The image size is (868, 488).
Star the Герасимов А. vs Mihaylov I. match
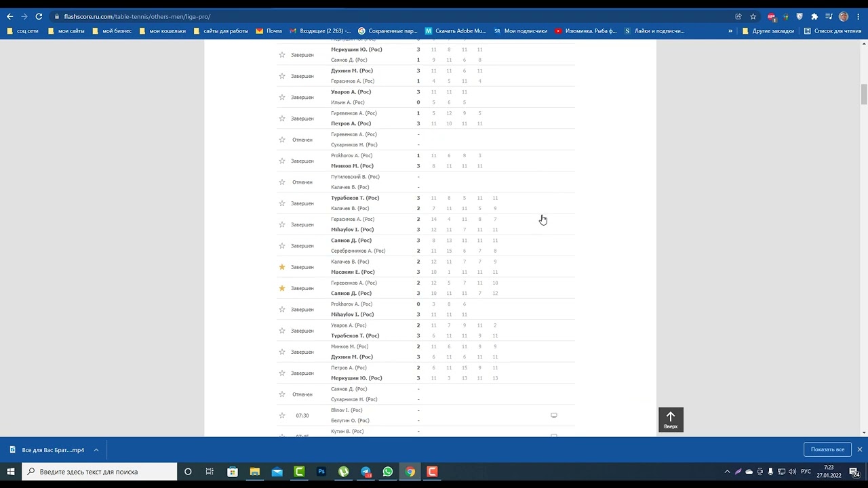[x=282, y=224]
